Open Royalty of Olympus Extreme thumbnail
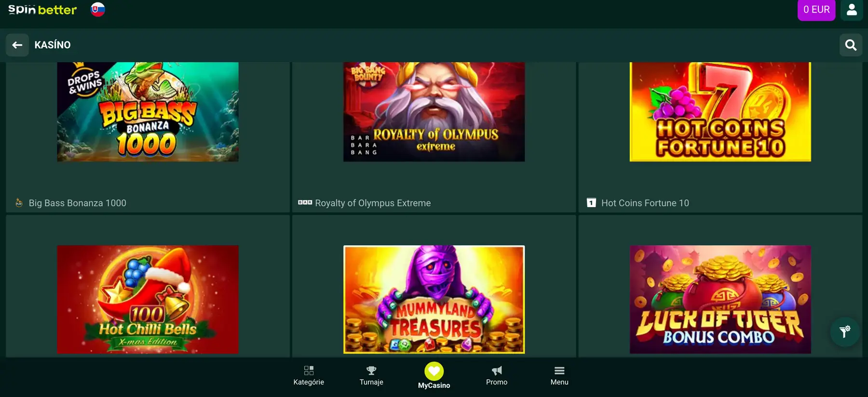The width and height of the screenshot is (868, 397). (x=434, y=112)
